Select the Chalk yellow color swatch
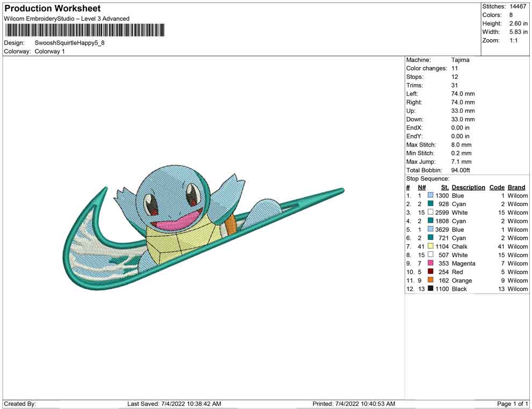The image size is (532, 409). tap(430, 246)
